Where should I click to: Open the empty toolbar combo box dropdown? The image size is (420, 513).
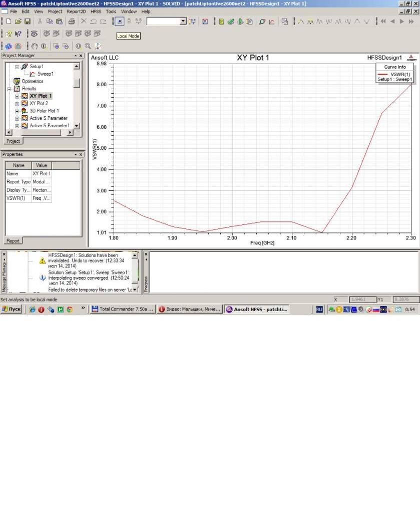(x=183, y=21)
